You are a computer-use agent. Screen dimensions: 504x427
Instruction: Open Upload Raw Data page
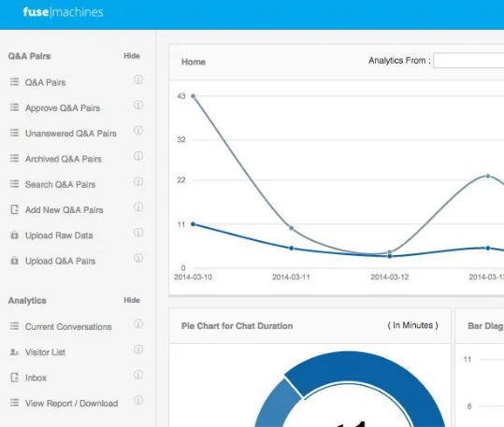coord(59,235)
